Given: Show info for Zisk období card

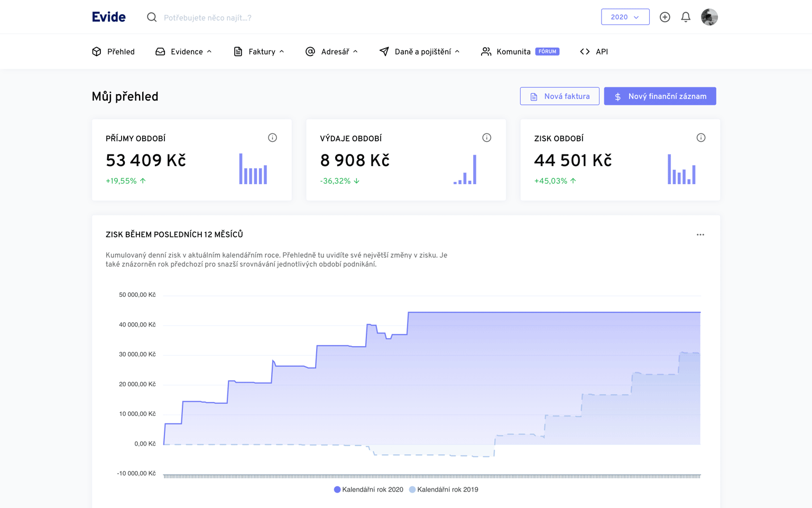Looking at the screenshot, I should coord(700,138).
